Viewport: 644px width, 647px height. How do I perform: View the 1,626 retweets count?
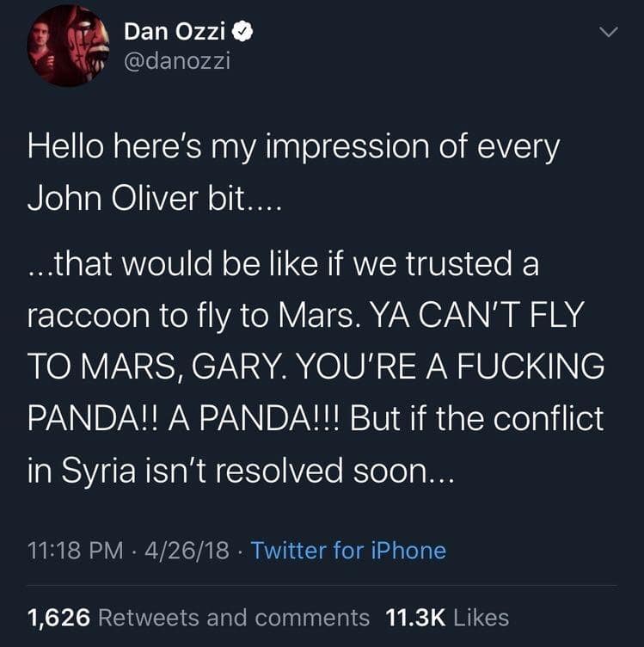59,617
